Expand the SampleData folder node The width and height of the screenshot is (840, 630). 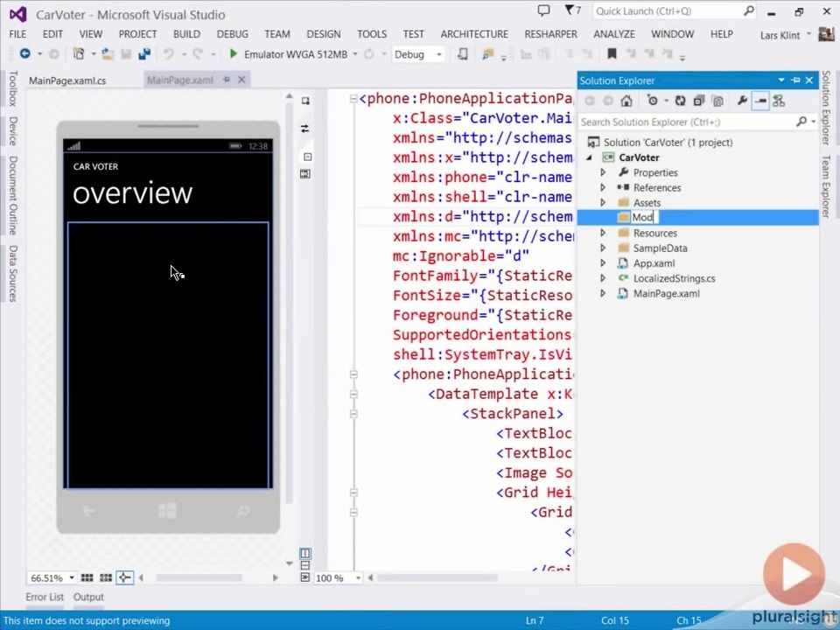[603, 248]
